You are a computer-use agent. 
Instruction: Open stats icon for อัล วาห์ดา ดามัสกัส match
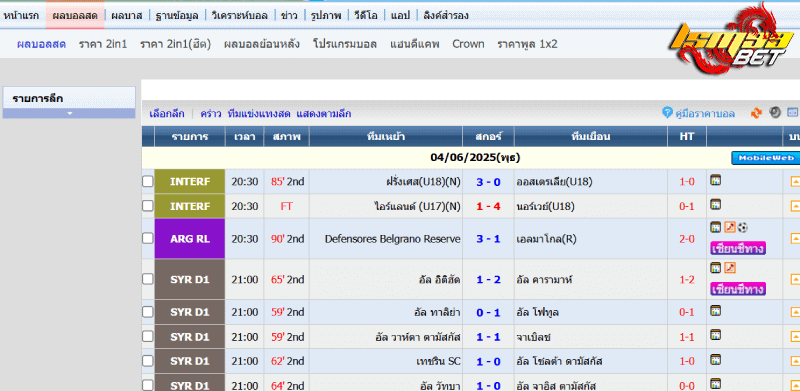click(715, 335)
